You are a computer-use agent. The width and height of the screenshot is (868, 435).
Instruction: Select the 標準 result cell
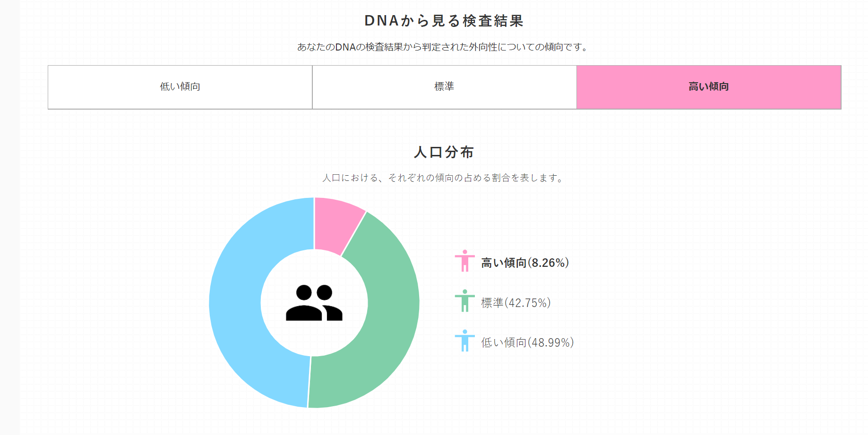[445, 87]
